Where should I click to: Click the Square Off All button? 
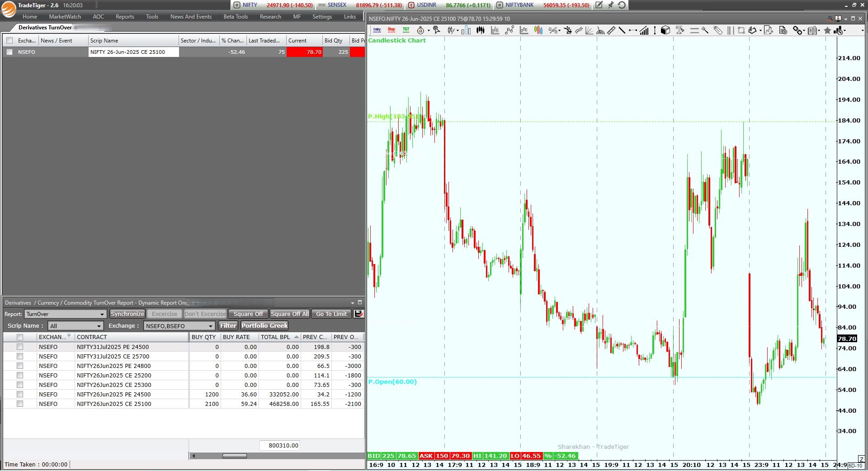point(290,314)
